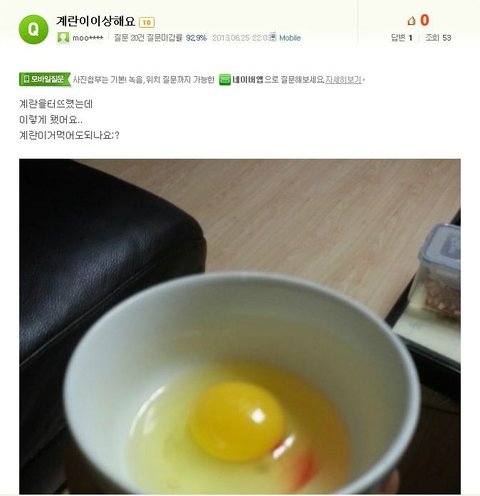Screen dimensions: 480x496
Task: Click the level 10 badge beside the title
Action: (147, 22)
